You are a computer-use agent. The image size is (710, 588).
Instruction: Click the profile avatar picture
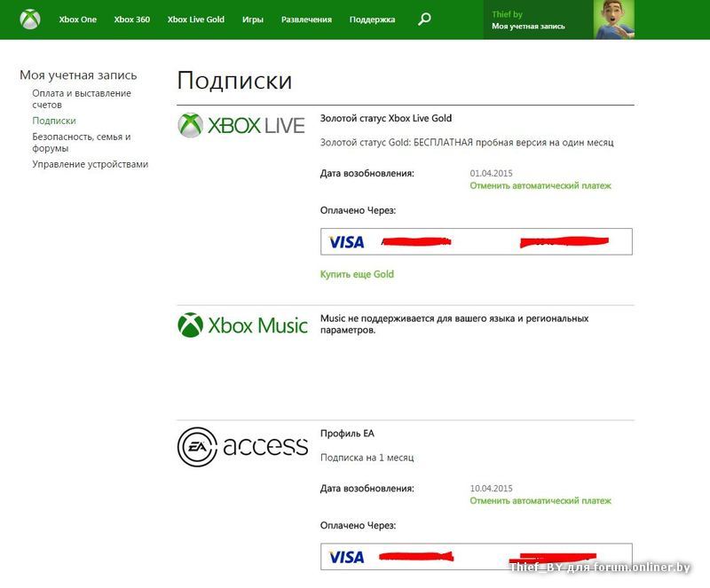point(614,20)
